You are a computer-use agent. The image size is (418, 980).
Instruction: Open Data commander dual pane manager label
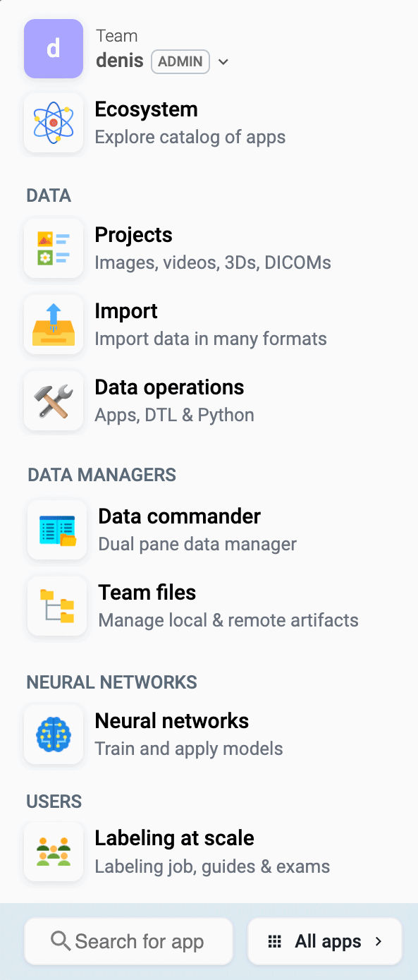pos(197,545)
